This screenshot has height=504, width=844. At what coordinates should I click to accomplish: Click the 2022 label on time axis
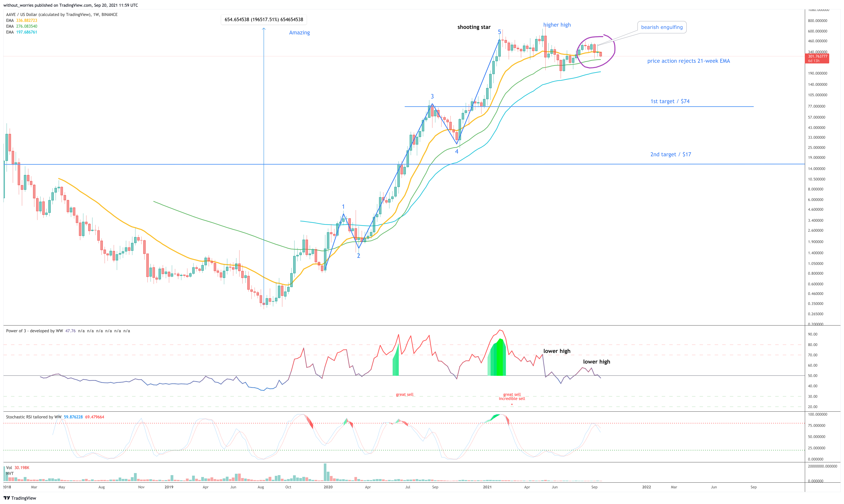coord(647,487)
